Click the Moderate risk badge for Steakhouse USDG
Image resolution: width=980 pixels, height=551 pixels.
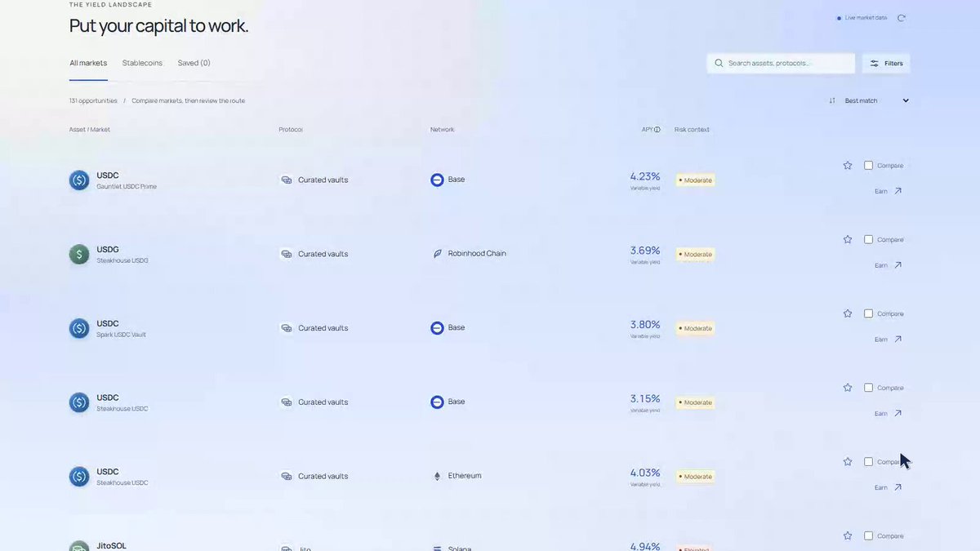click(695, 255)
